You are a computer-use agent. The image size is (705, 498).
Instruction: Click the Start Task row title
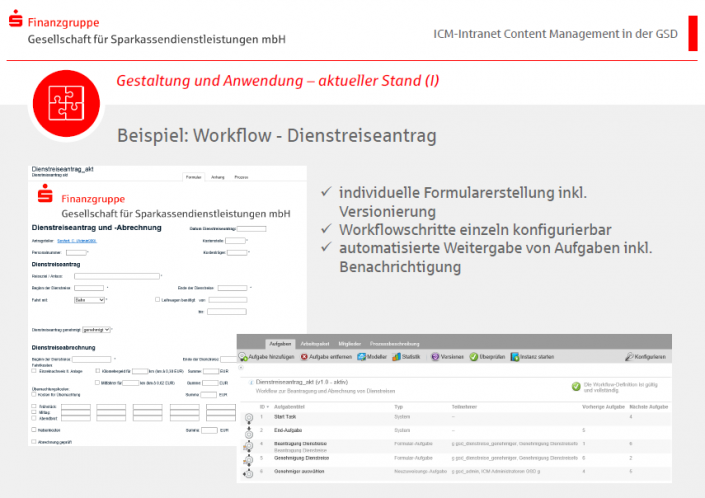(x=285, y=417)
